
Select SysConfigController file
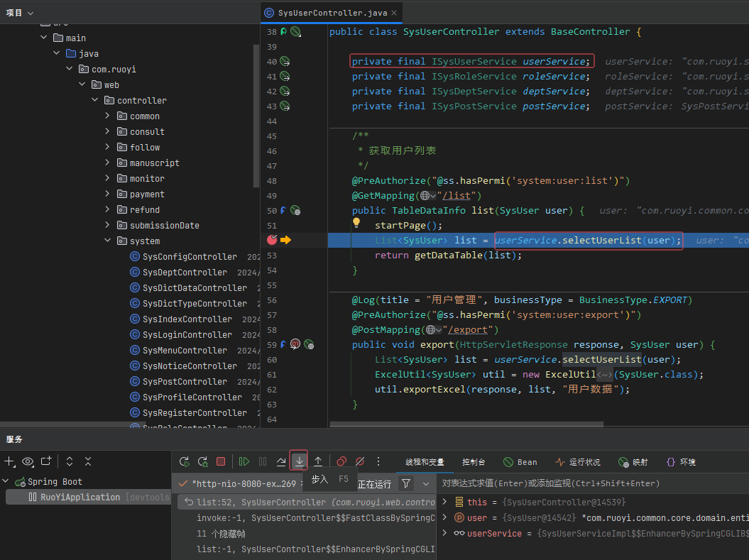[190, 257]
